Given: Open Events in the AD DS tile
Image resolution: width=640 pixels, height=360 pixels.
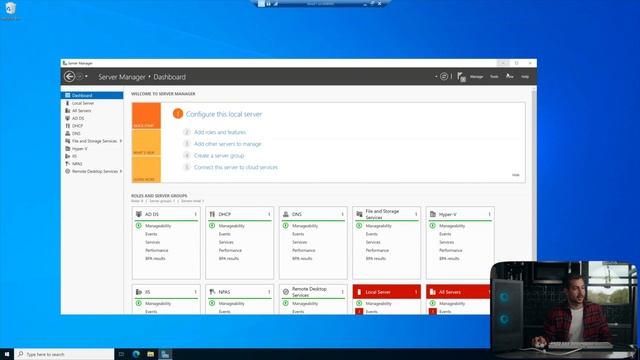Looking at the screenshot, I should 151,234.
